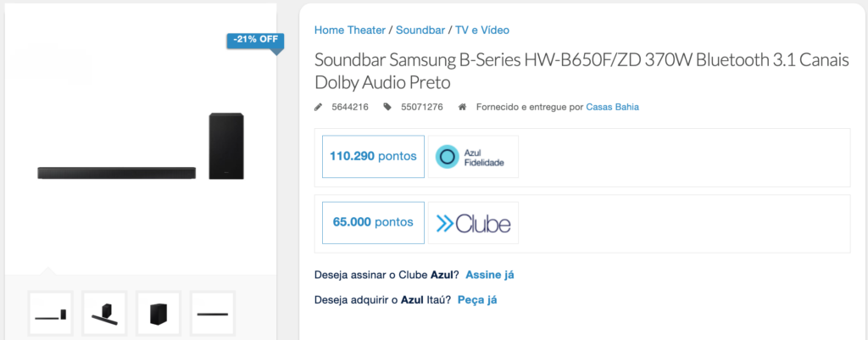This screenshot has height=340, width=868.
Task: Click 'Peça já' to request Azul Itaú
Action: pyautogui.click(x=477, y=300)
